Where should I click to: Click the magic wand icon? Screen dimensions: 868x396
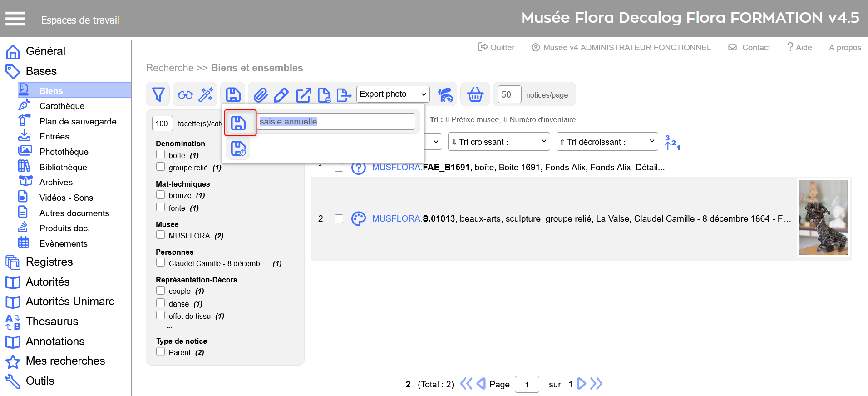(206, 94)
